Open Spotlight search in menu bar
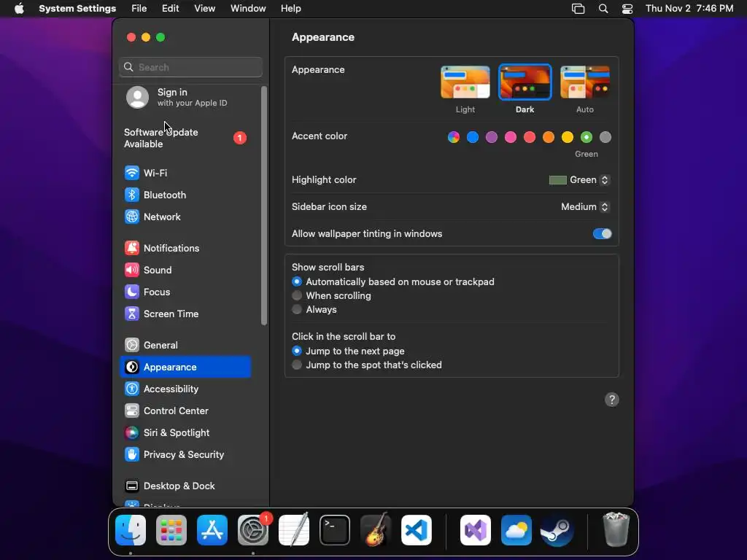 tap(603, 9)
